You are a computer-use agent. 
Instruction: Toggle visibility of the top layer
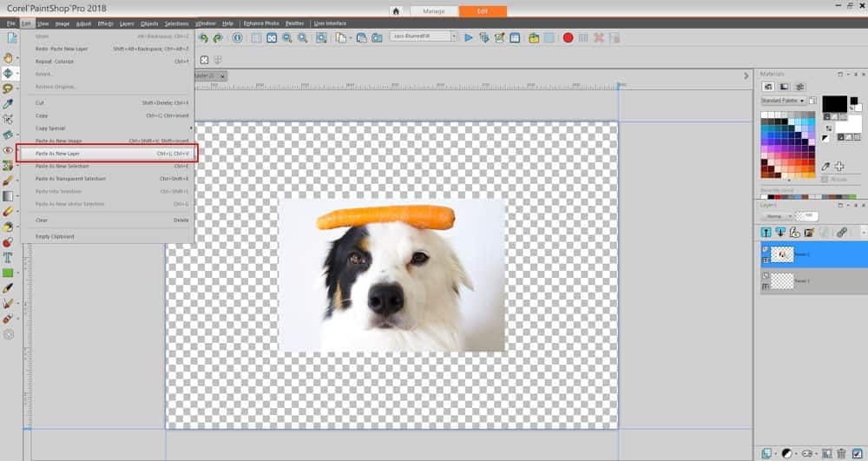766,250
